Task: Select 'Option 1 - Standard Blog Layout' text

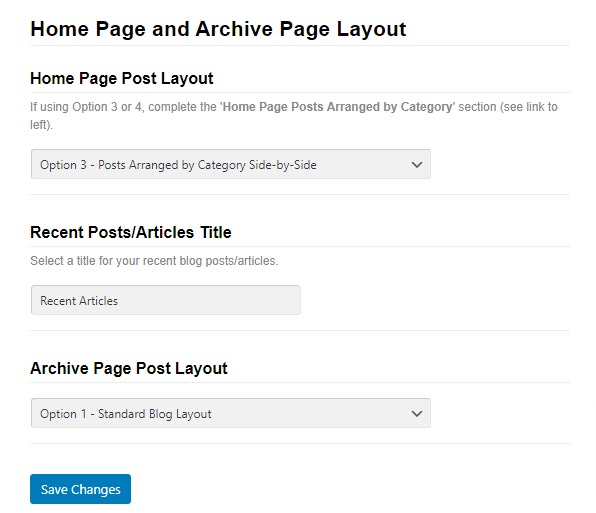Action: (126, 414)
